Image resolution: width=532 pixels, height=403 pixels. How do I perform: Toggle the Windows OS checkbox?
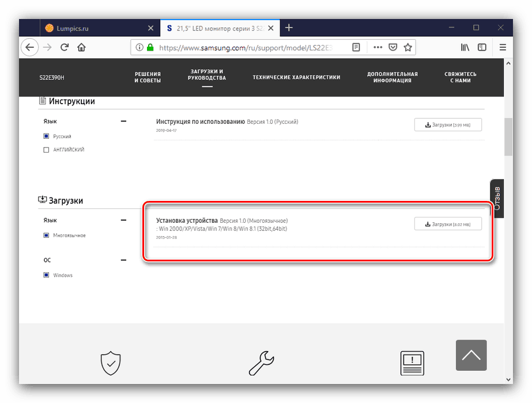pyautogui.click(x=46, y=275)
